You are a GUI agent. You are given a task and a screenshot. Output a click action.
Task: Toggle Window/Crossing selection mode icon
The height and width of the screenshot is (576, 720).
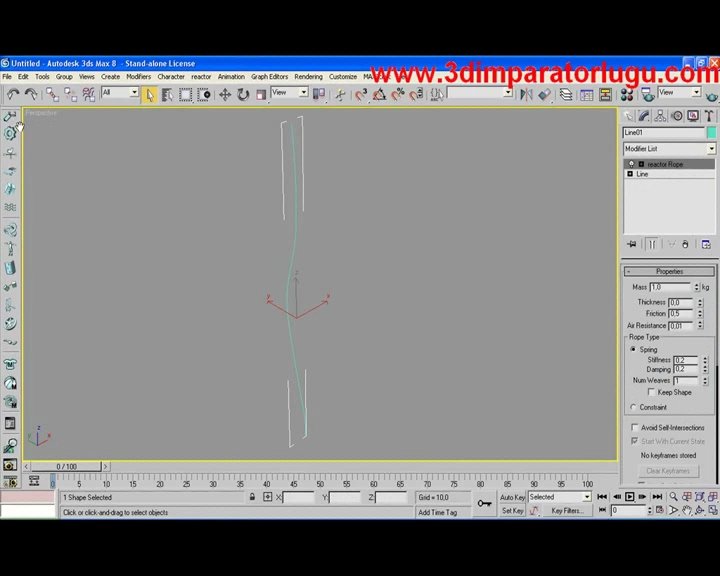click(x=204, y=95)
